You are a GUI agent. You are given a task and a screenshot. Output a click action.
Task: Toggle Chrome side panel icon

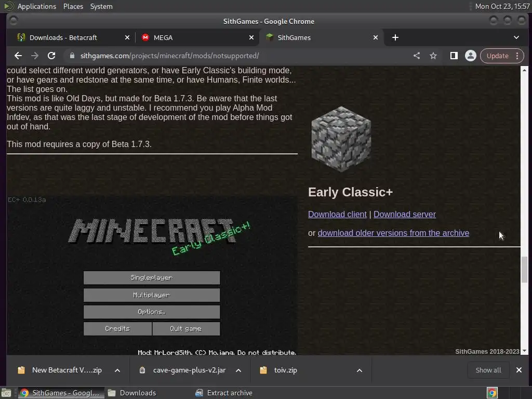[x=454, y=56]
